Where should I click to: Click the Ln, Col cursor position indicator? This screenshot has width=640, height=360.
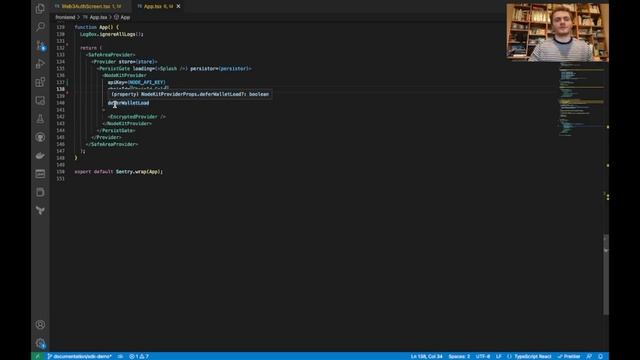[427, 356]
